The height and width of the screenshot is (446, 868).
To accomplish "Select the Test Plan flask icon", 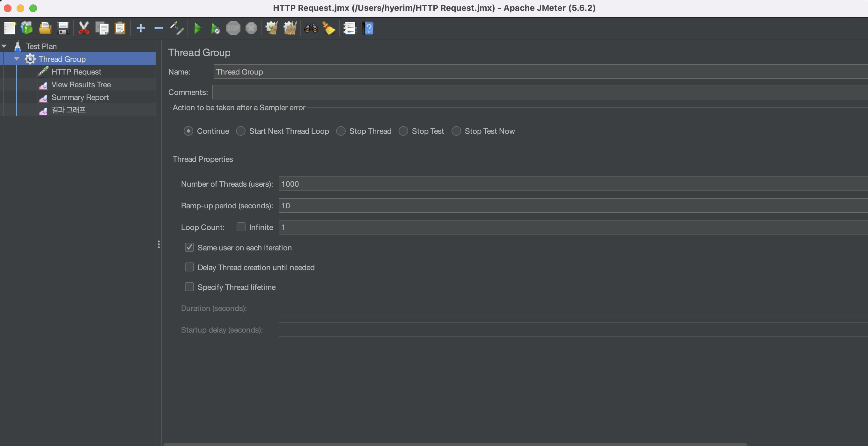I will click(18, 46).
